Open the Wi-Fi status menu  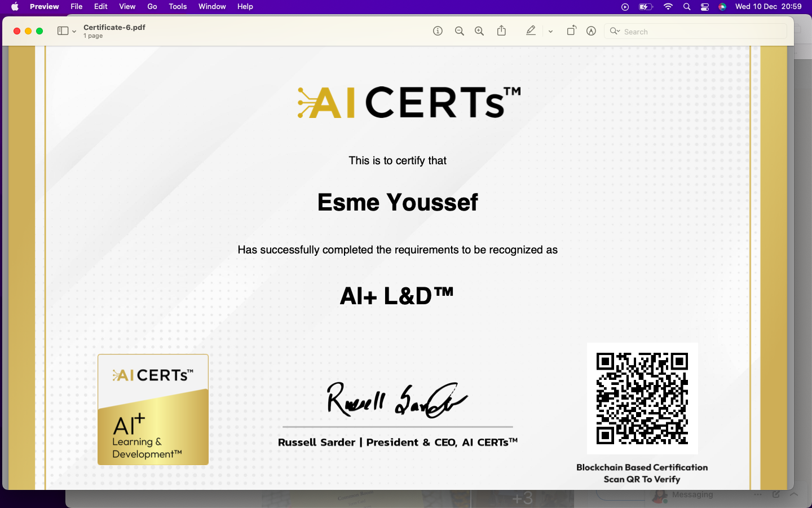[668, 7]
